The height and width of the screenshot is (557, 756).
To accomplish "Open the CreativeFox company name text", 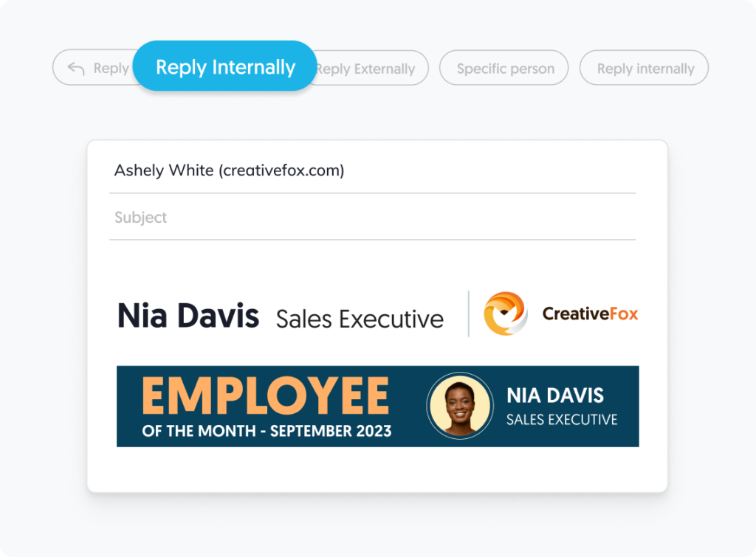I will (590, 314).
